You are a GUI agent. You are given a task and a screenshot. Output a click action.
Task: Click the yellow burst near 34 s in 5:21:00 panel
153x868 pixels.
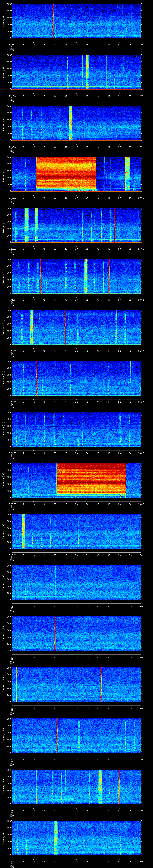click(x=86, y=276)
